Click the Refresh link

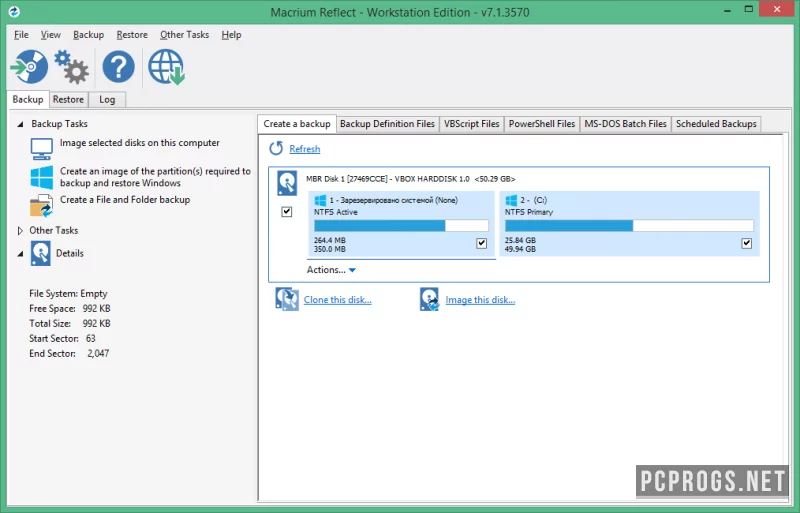(305, 149)
